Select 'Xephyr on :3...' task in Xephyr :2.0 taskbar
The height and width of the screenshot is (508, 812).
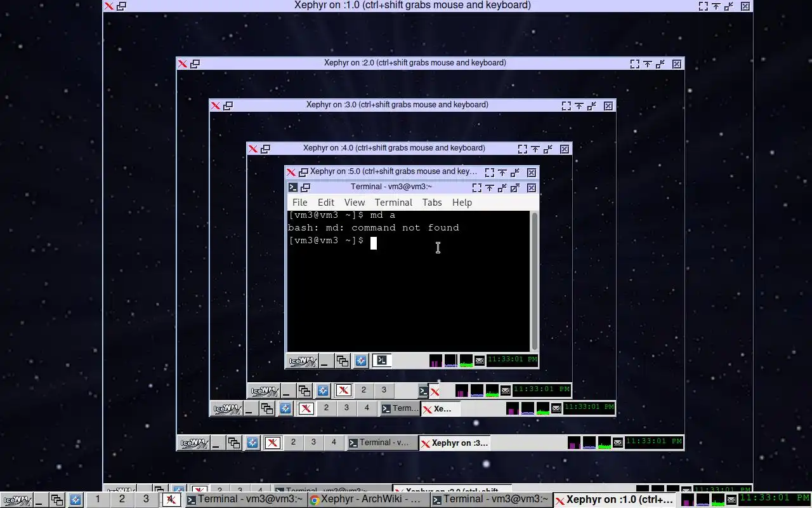455,443
